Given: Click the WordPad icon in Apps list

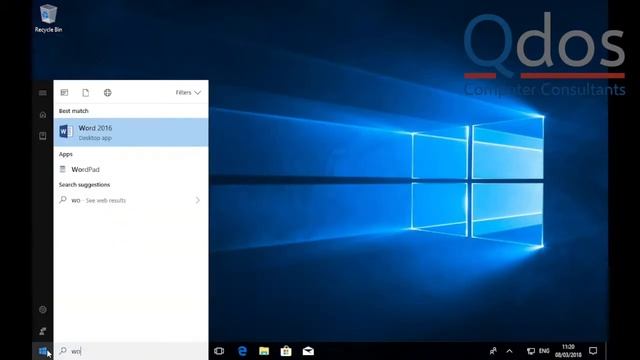Looking at the screenshot, I should [62, 169].
